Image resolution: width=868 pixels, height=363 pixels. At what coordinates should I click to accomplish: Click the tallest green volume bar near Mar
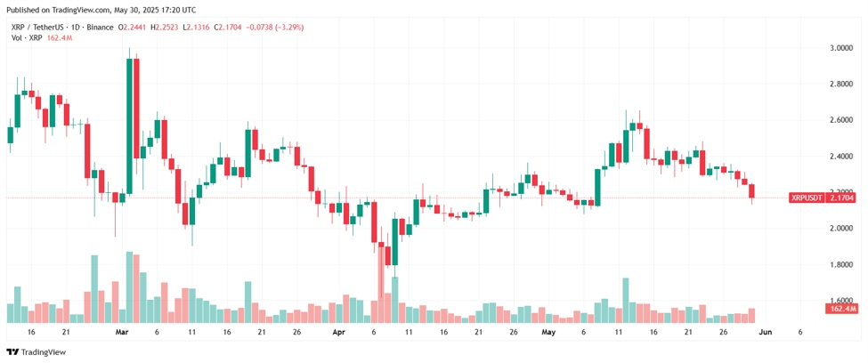pos(130,287)
